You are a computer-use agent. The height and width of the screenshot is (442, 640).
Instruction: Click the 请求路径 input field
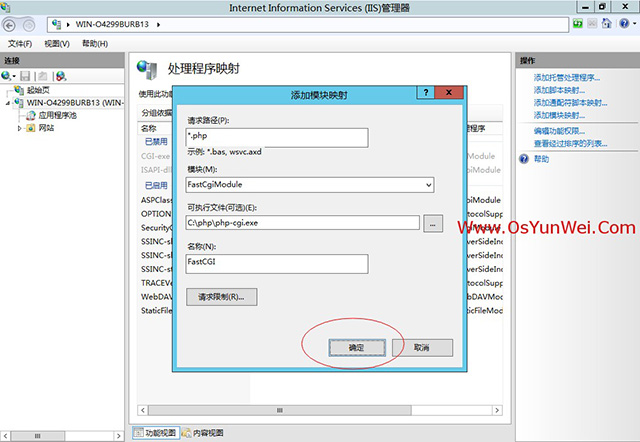pyautogui.click(x=277, y=137)
